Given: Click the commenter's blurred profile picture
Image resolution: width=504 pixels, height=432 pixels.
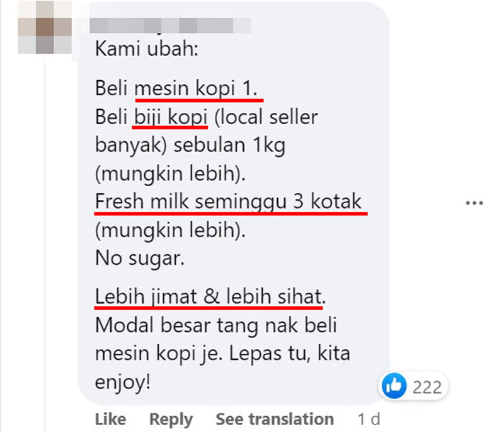Looking at the screenshot, I should (45, 27).
